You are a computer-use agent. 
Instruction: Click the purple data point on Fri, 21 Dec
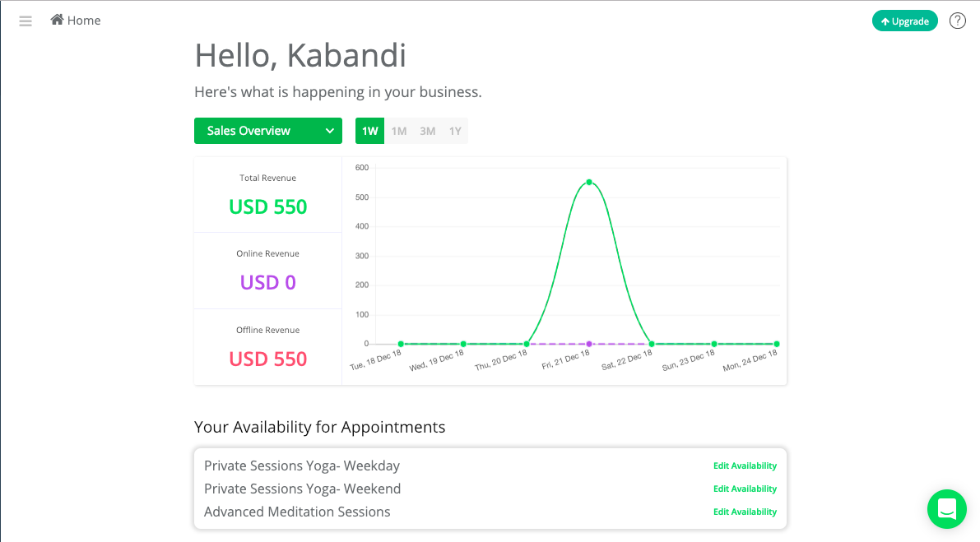(589, 344)
